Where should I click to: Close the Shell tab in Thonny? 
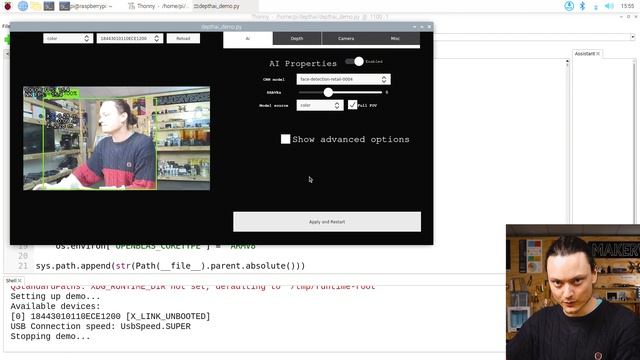(x=19, y=281)
